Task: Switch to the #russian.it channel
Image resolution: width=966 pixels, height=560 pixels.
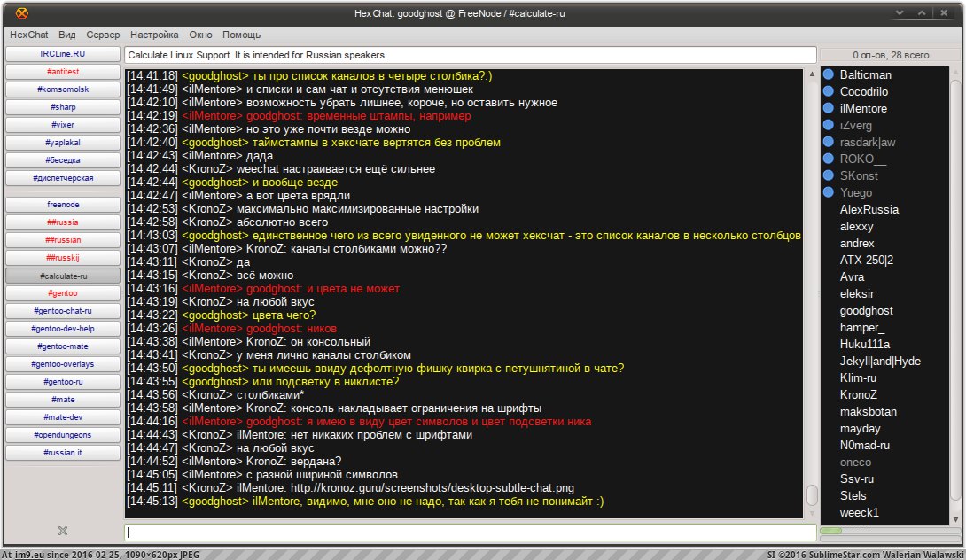Action: click(x=63, y=452)
